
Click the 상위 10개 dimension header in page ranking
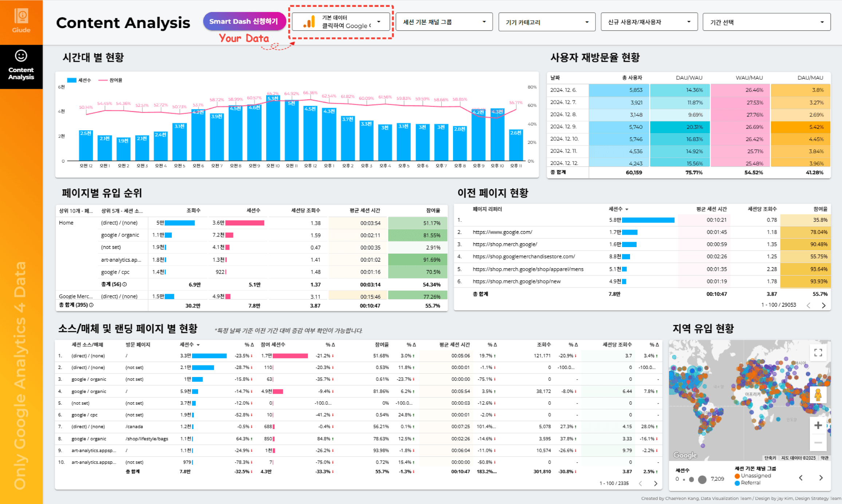(x=76, y=211)
